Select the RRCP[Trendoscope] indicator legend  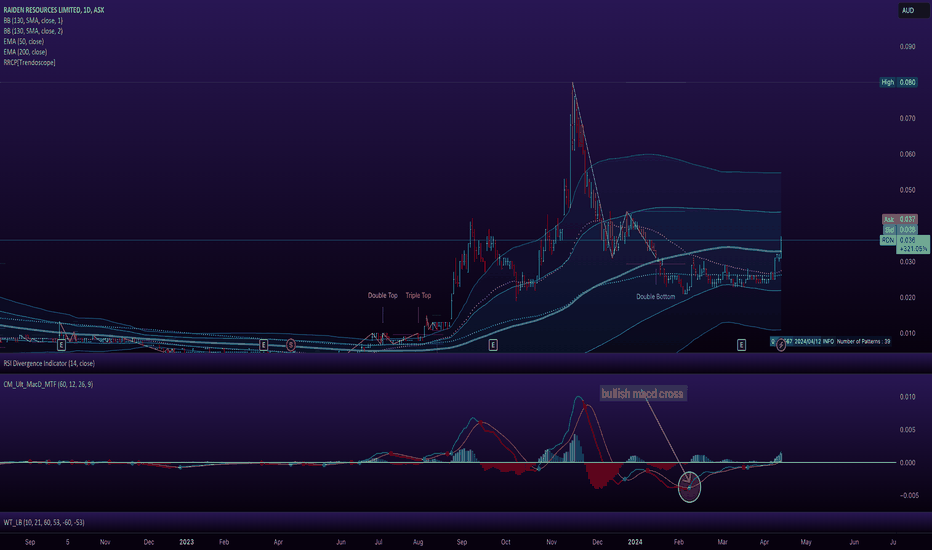29,62
